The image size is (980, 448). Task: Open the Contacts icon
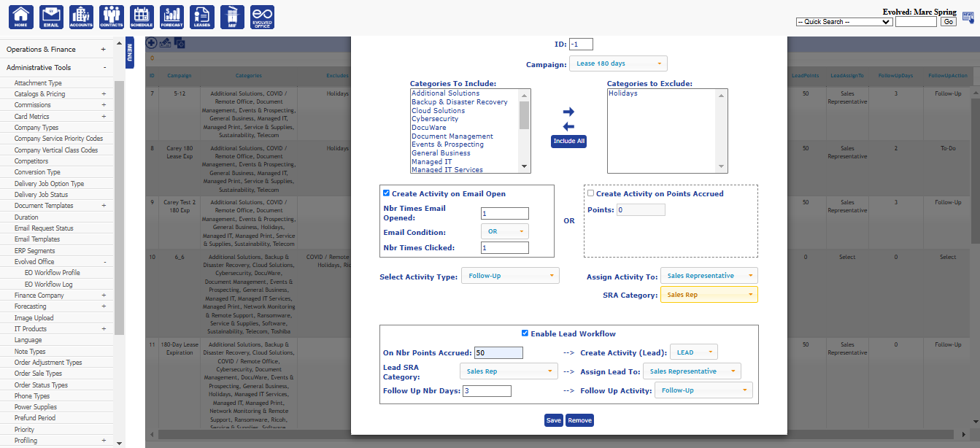111,17
